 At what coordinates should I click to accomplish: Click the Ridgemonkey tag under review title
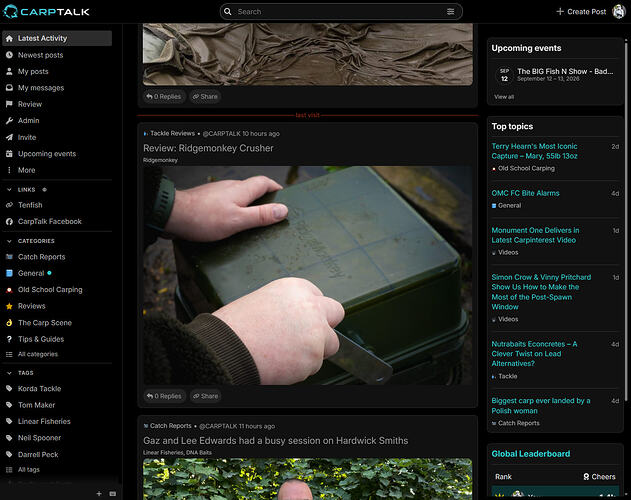point(160,160)
